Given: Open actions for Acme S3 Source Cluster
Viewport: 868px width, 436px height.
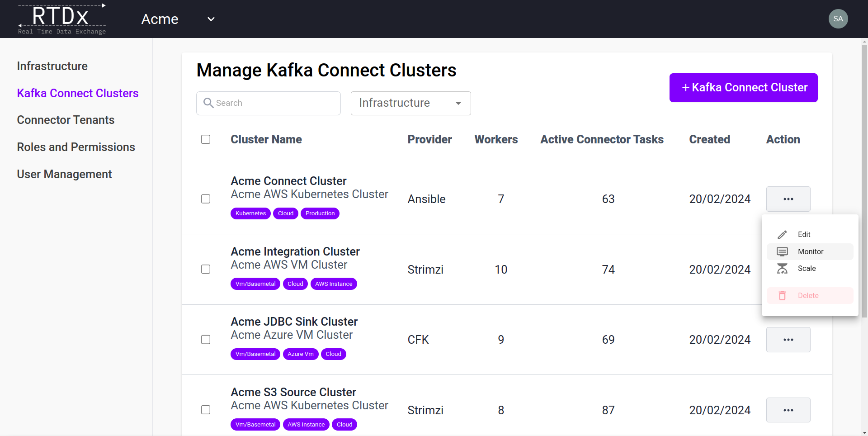Looking at the screenshot, I should point(788,410).
